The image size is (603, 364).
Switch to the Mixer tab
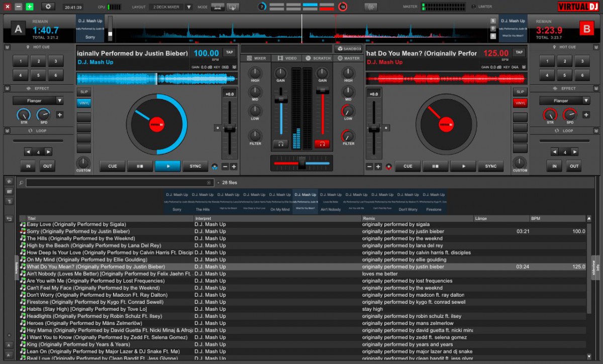coord(256,58)
